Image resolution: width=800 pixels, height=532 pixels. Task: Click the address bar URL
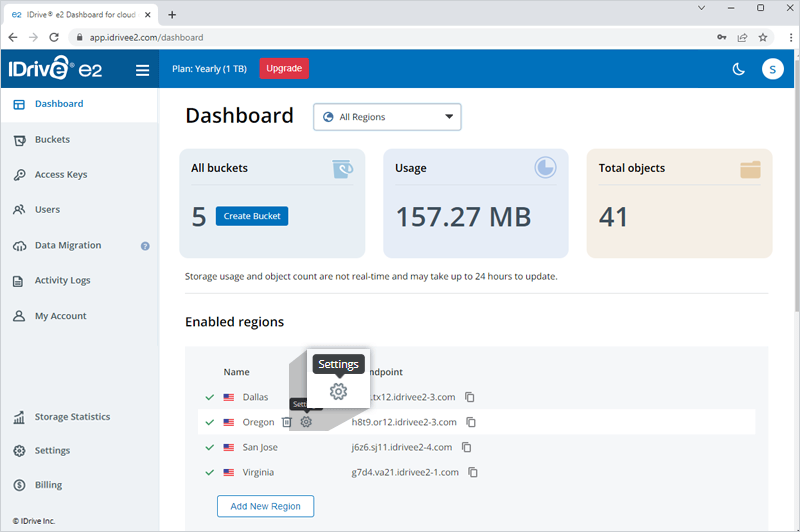coord(146,37)
